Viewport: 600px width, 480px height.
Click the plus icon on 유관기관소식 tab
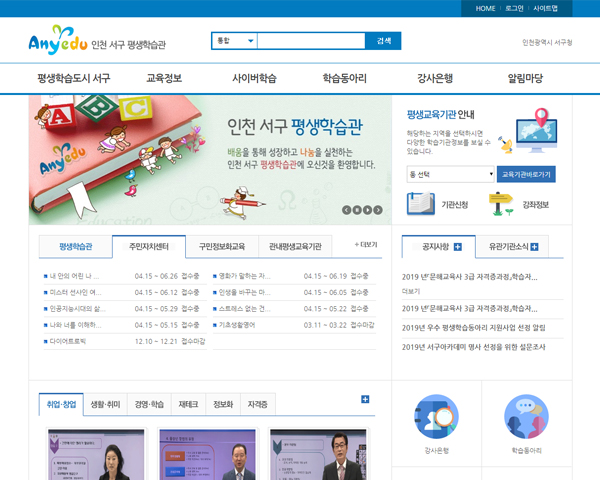pos(535,247)
